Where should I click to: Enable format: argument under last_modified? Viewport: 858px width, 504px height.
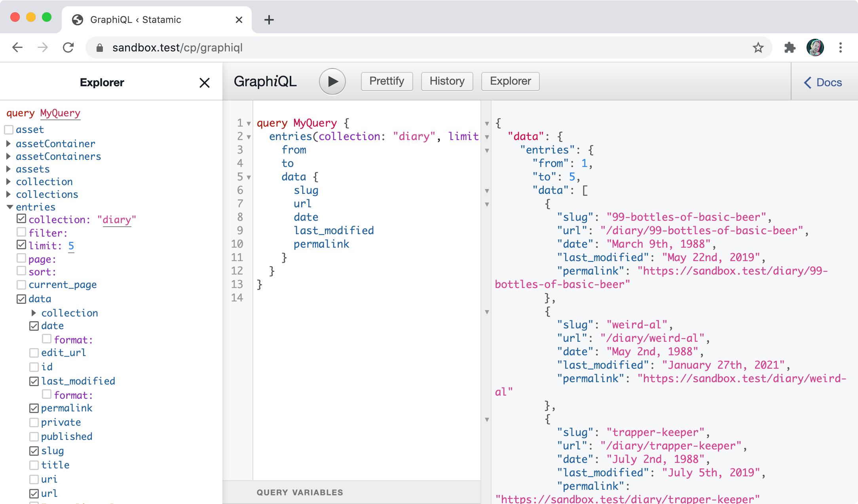point(47,394)
